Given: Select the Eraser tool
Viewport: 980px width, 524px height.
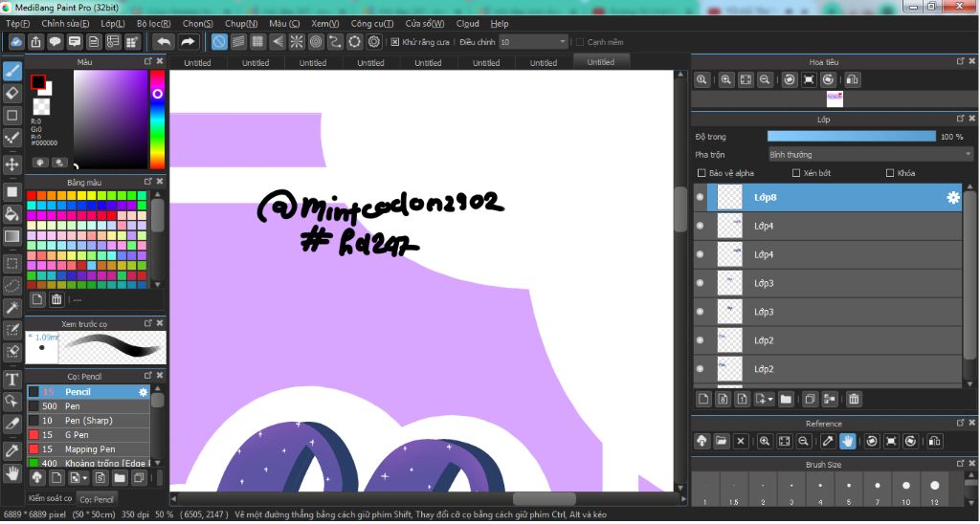Looking at the screenshot, I should click(11, 94).
